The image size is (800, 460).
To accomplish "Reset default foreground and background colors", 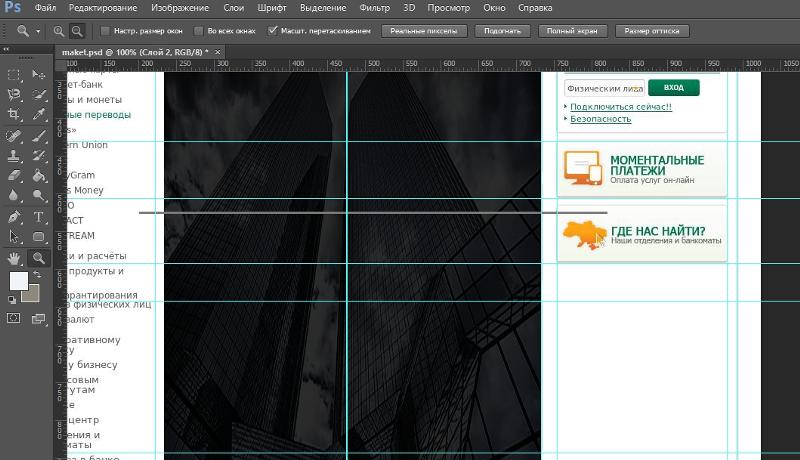I will 12,300.
